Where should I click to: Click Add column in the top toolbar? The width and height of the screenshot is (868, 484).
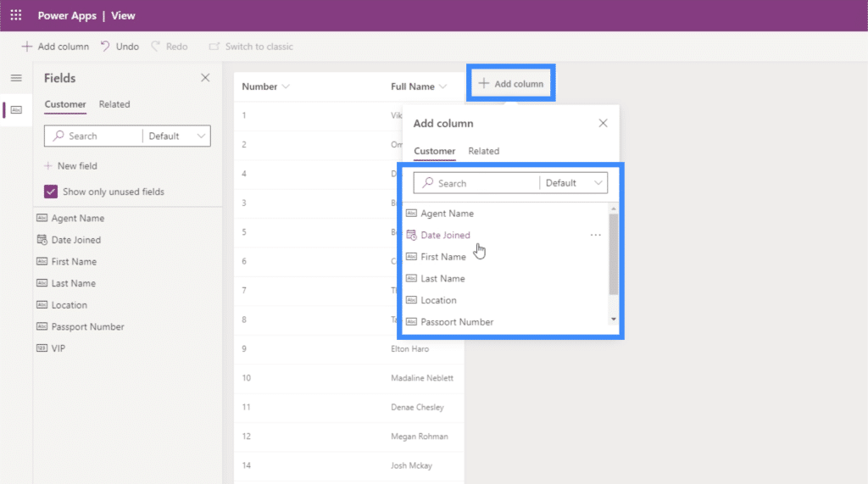tap(55, 47)
